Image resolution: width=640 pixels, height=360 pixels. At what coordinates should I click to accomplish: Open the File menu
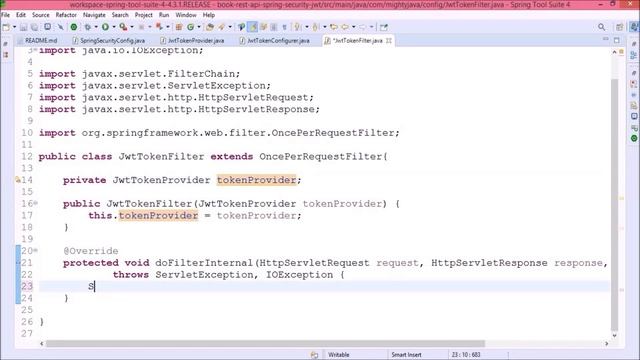pyautogui.click(x=5, y=15)
